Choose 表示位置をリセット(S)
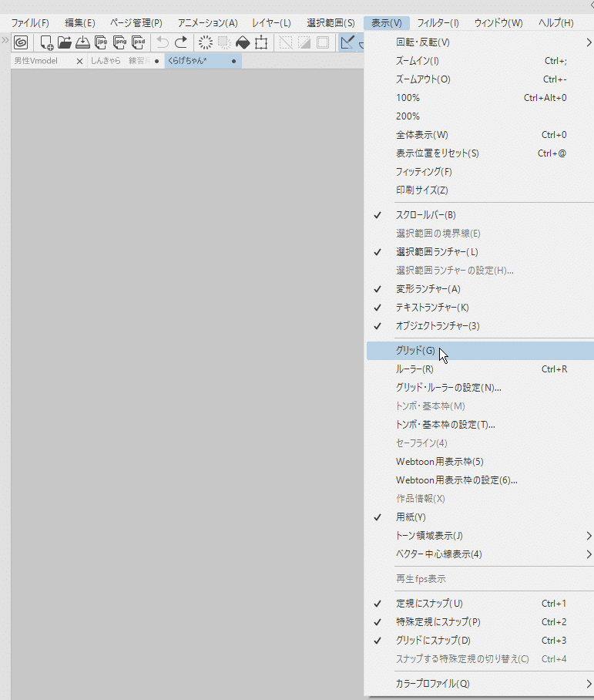This screenshot has width=594, height=700. pos(480,153)
